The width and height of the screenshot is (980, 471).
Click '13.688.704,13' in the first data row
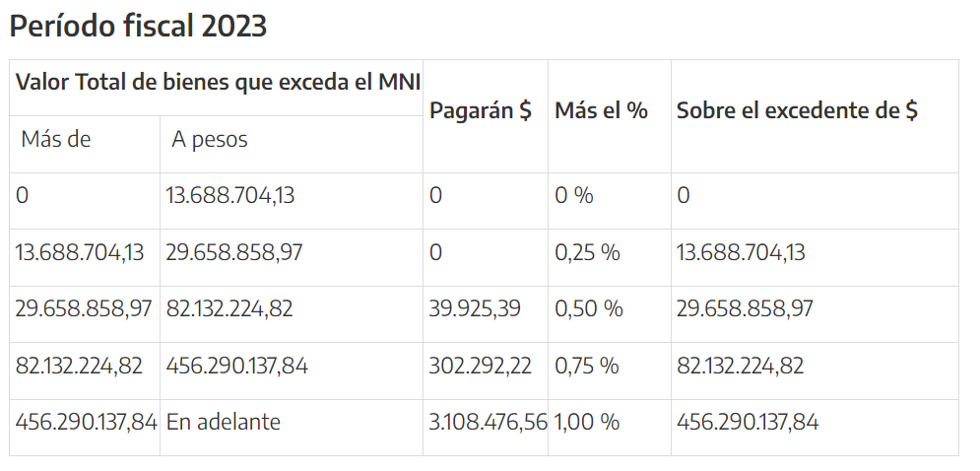[229, 196]
